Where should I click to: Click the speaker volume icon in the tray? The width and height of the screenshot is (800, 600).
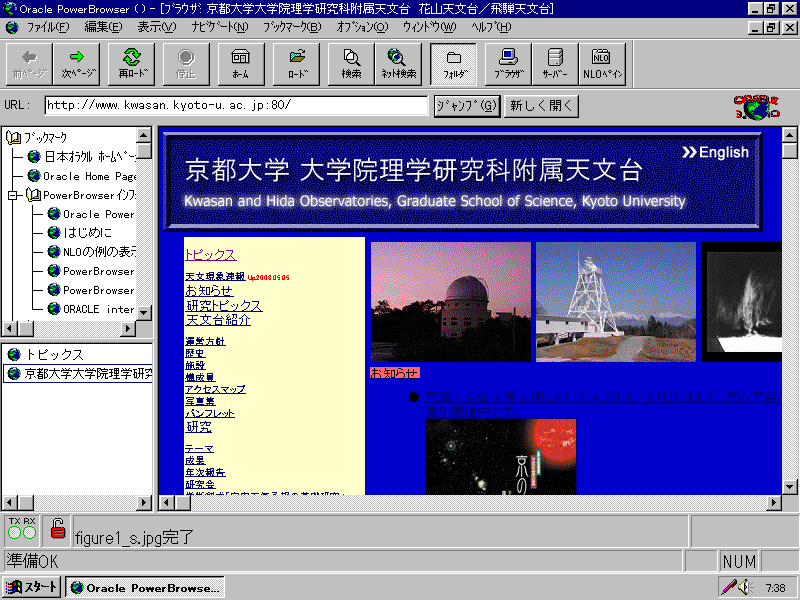pos(745,587)
